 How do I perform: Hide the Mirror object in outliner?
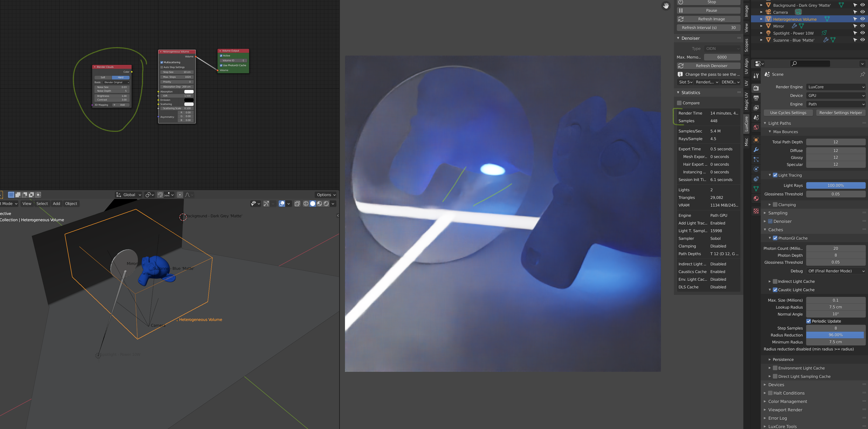[863, 26]
